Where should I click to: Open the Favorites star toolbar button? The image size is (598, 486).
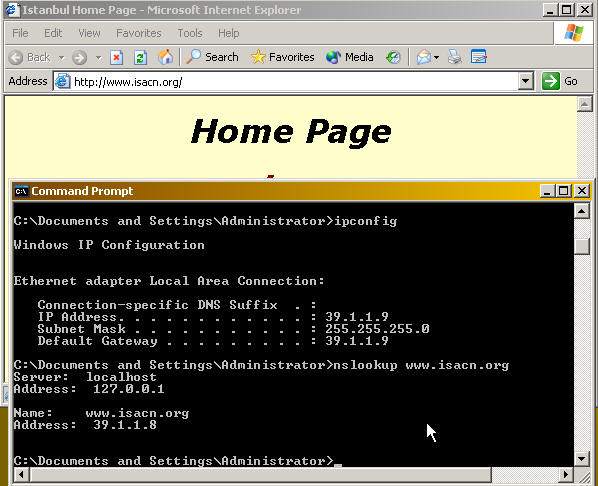(x=283, y=57)
